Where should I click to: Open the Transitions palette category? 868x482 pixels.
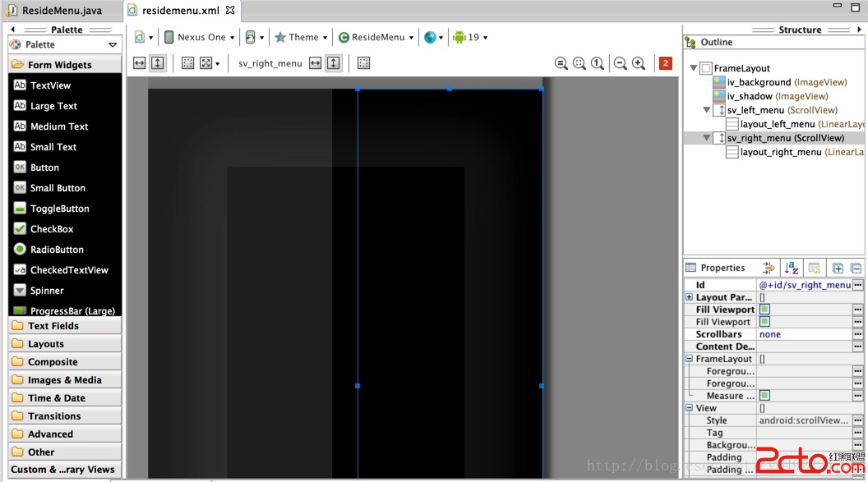pyautogui.click(x=65, y=415)
